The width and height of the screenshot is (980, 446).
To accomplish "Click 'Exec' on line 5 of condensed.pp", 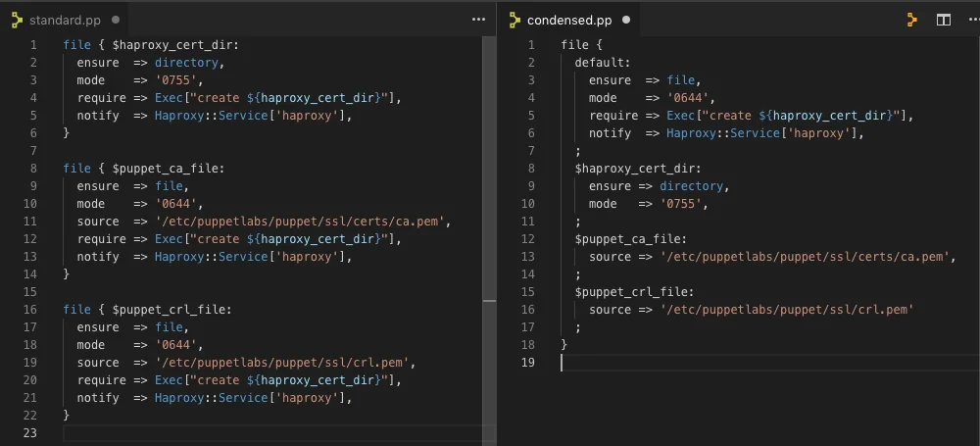I will 681,116.
